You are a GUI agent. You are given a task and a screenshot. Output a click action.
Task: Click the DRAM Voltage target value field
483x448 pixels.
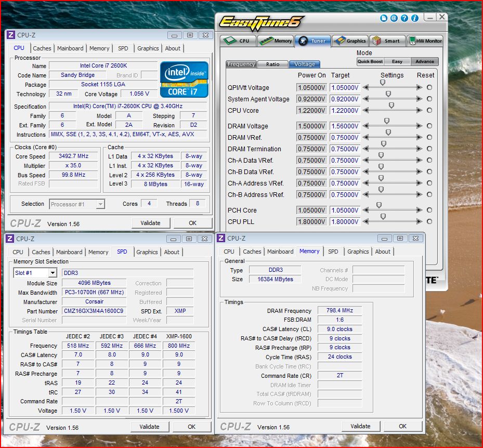(344, 126)
